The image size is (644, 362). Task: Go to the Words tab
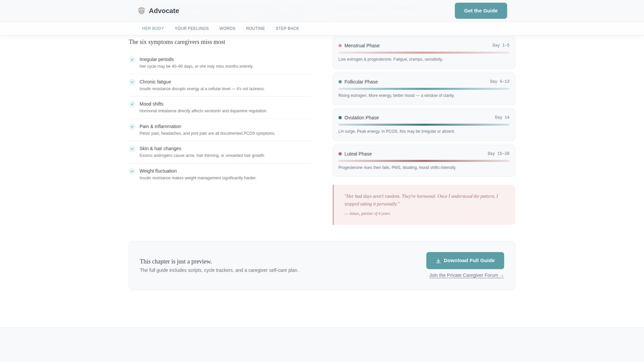coord(227,28)
